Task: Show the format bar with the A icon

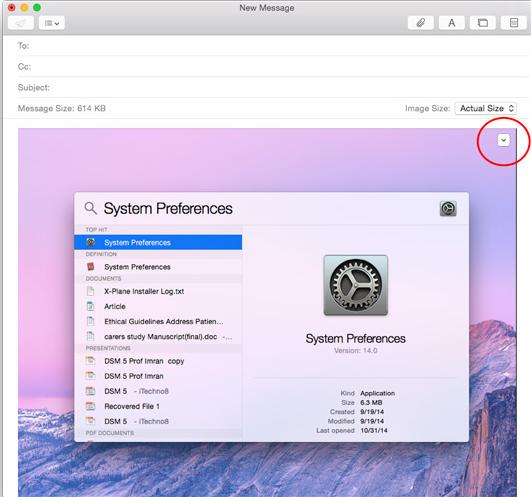Action: click(452, 23)
